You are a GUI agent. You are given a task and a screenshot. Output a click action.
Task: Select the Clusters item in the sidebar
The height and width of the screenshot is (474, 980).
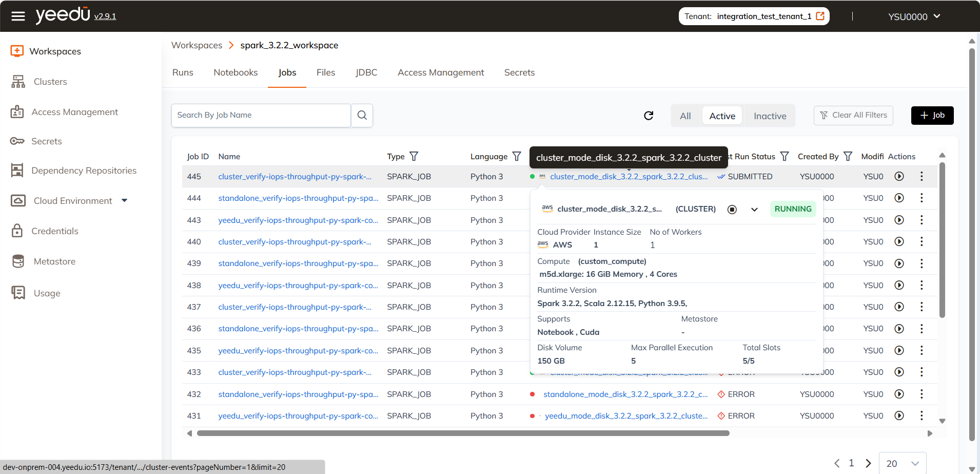(x=50, y=81)
